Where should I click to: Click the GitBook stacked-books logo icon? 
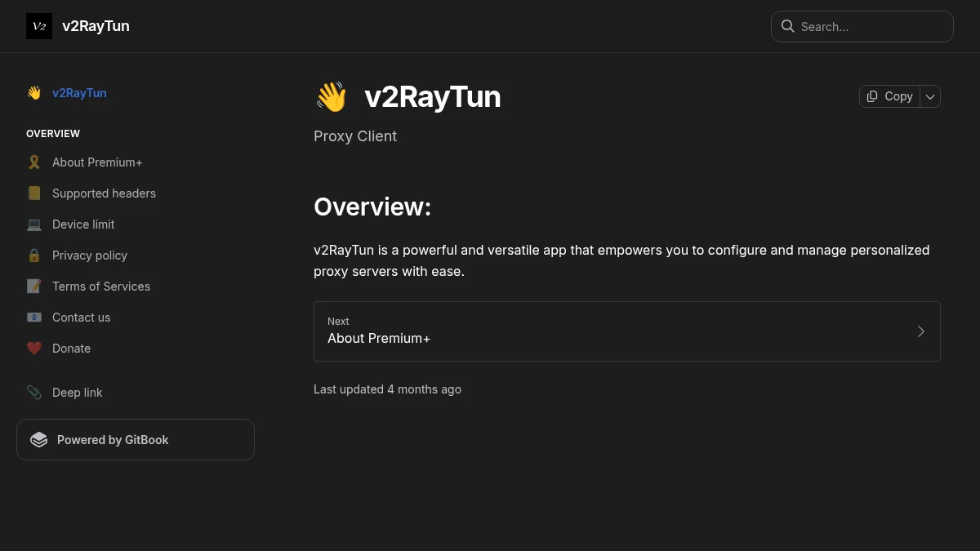[x=39, y=440]
